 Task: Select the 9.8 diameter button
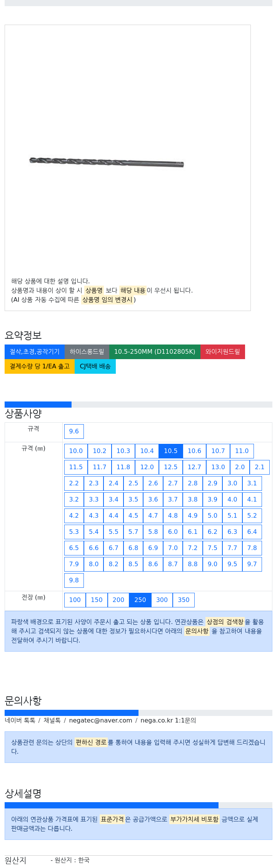coord(74,580)
